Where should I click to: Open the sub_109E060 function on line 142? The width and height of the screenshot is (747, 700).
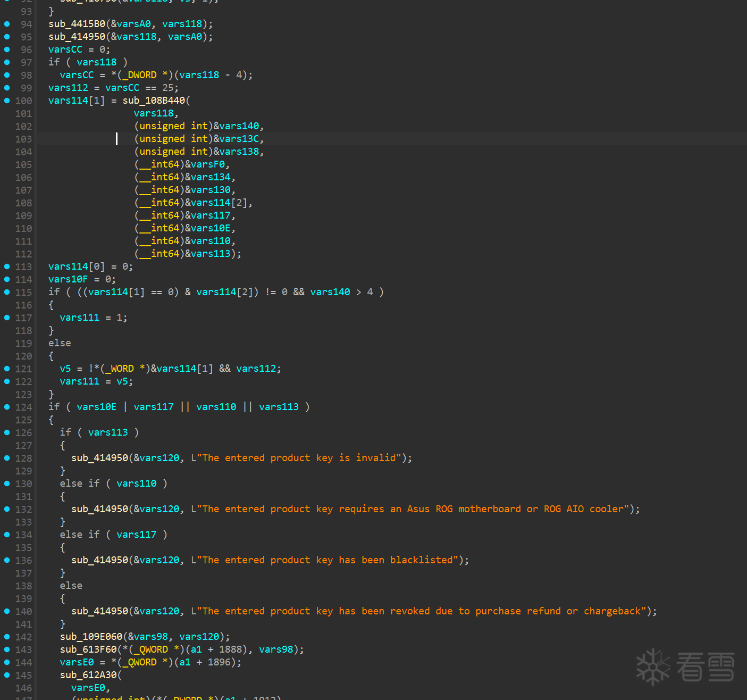coord(91,637)
